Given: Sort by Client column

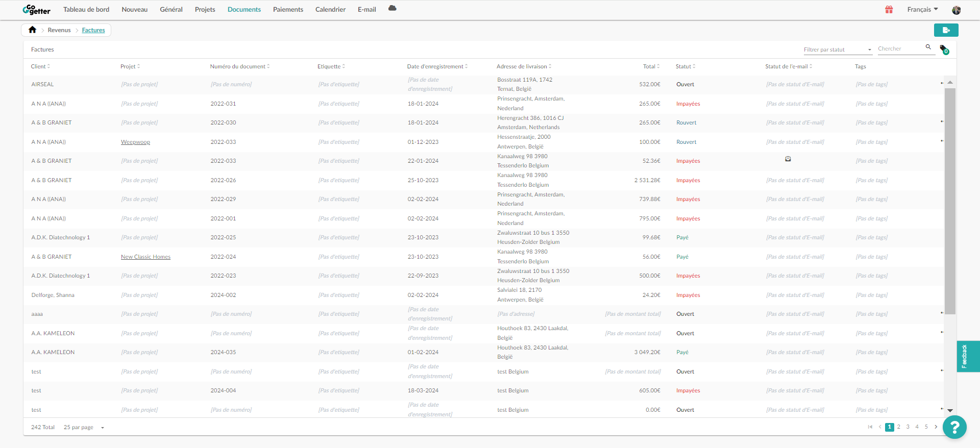Looking at the screenshot, I should pos(40,66).
